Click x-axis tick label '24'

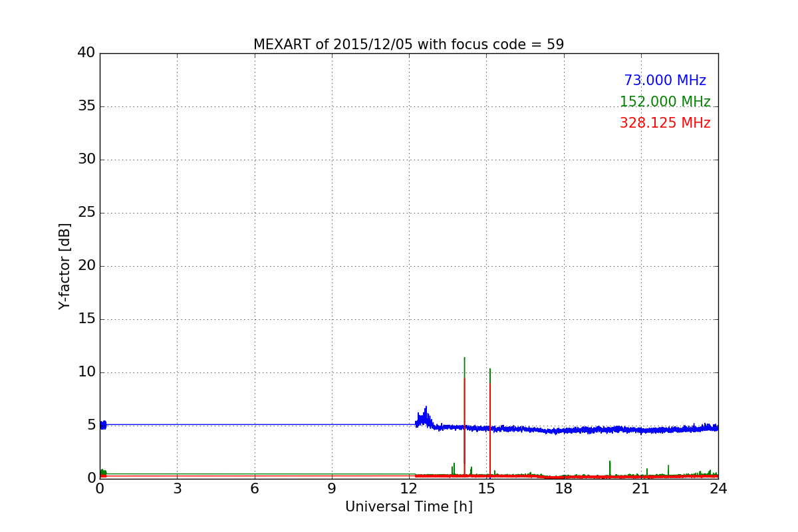718,489
